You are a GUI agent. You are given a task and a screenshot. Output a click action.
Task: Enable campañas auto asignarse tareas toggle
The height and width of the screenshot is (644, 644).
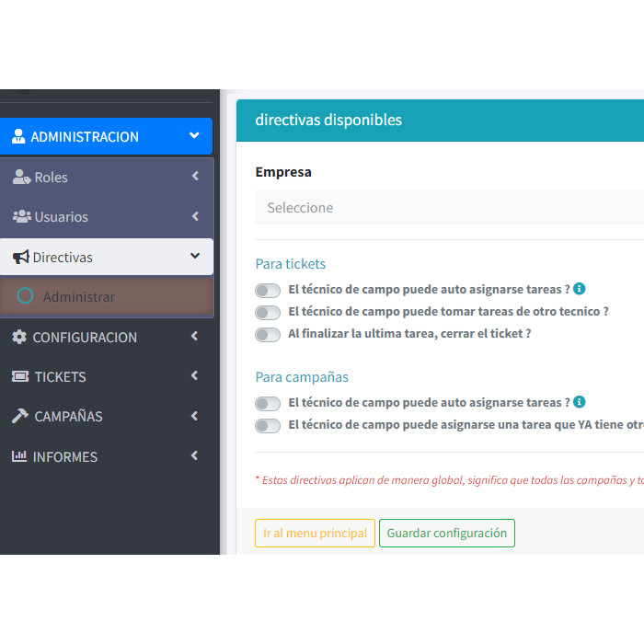coord(268,403)
